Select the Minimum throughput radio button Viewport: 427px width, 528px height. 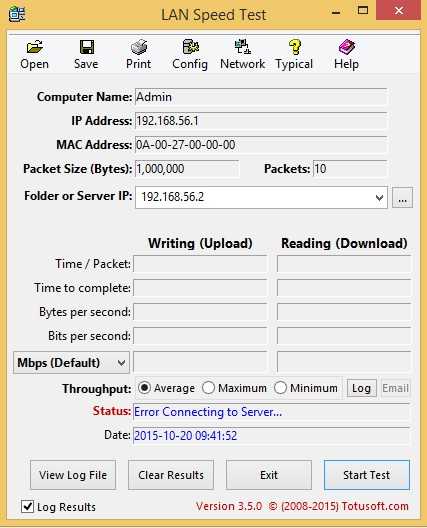pyautogui.click(x=280, y=388)
